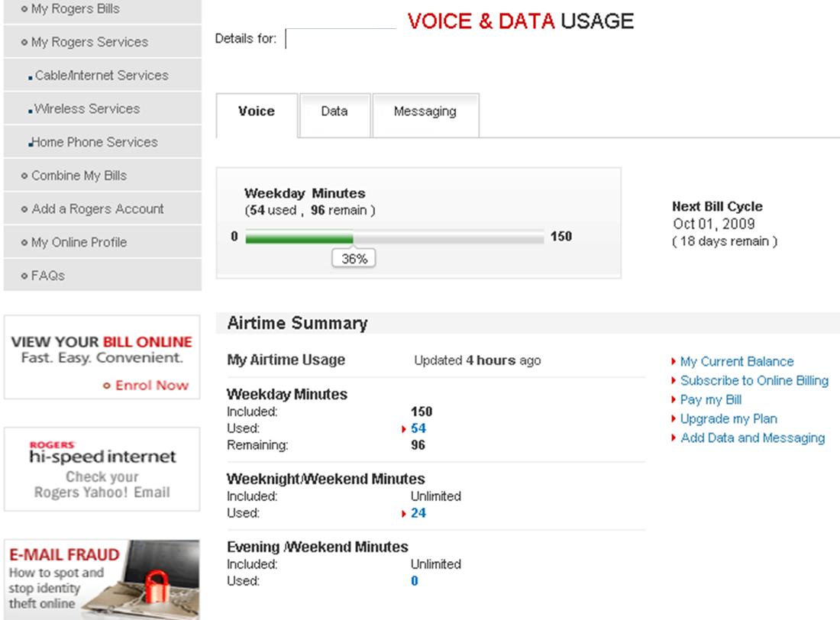
Task: Open Add Data and Messaging link
Action: click(753, 438)
